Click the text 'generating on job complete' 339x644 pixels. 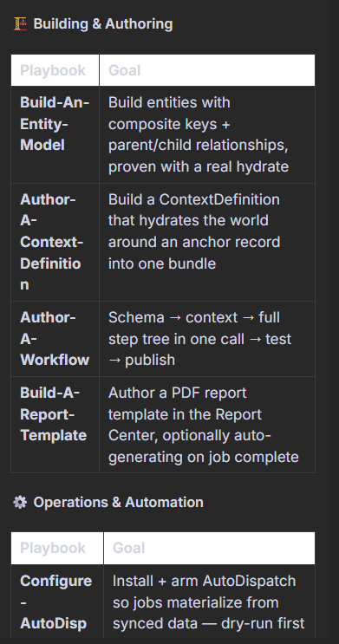tap(204, 457)
